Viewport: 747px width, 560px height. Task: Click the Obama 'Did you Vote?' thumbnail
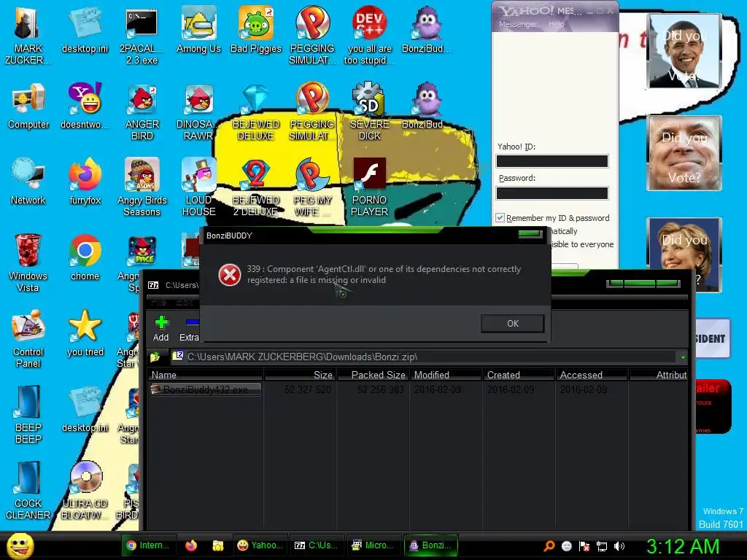[x=684, y=50]
